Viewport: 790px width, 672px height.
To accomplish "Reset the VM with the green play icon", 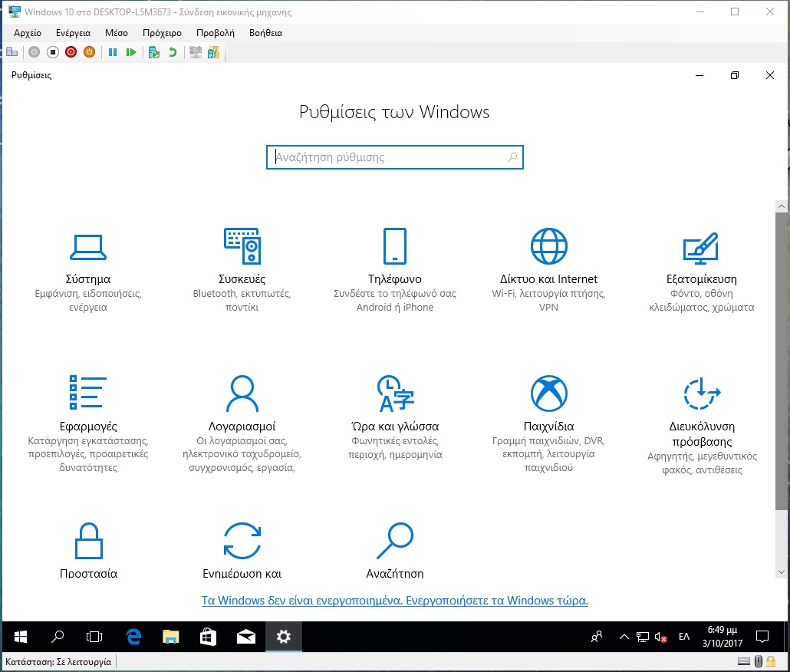I will coord(131,52).
